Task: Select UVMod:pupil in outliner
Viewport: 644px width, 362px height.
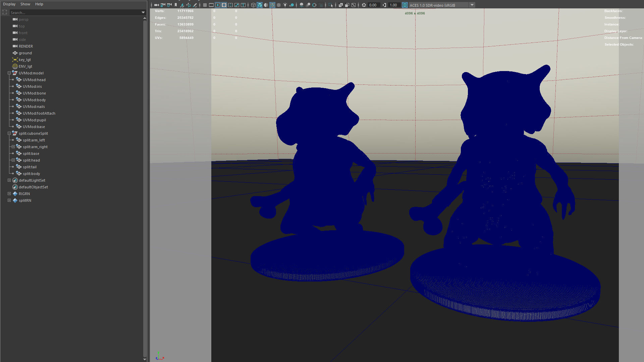Action: pos(34,120)
